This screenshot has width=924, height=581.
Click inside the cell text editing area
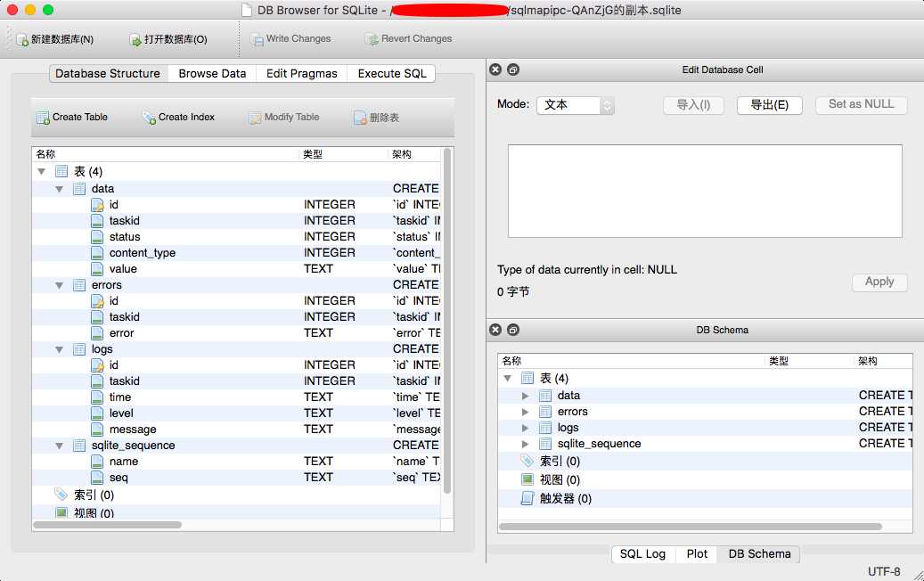coord(705,191)
